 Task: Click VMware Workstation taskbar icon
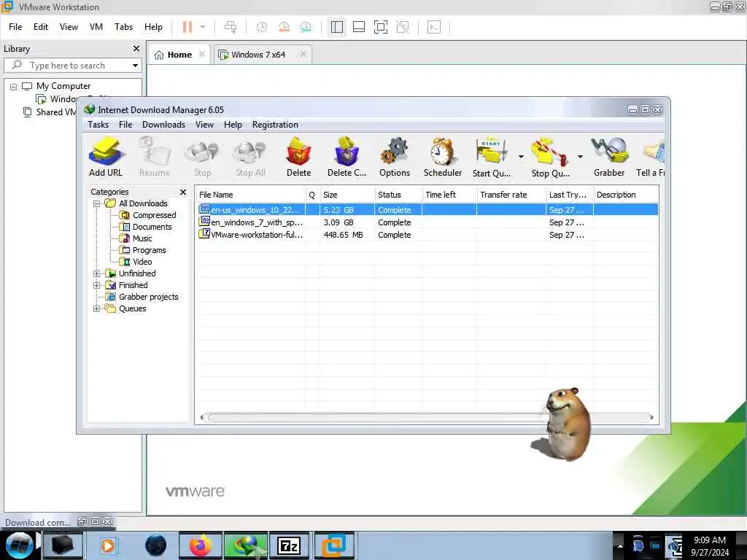pos(334,545)
